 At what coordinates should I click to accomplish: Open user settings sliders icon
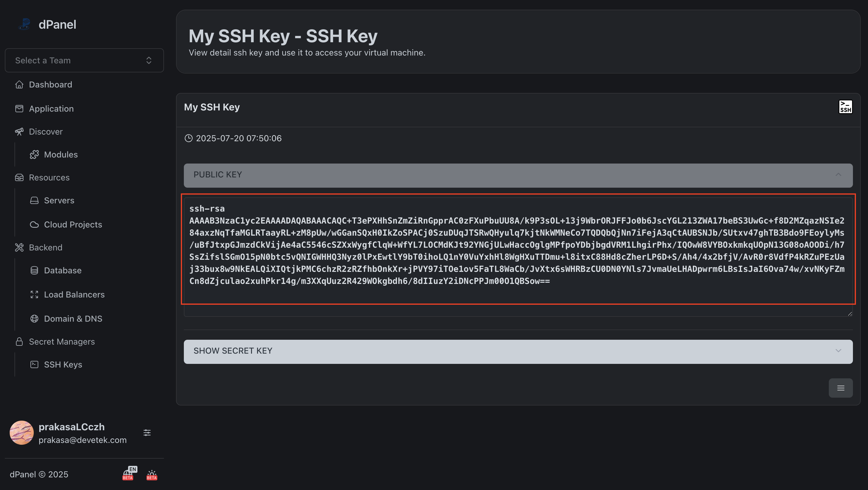[147, 433]
